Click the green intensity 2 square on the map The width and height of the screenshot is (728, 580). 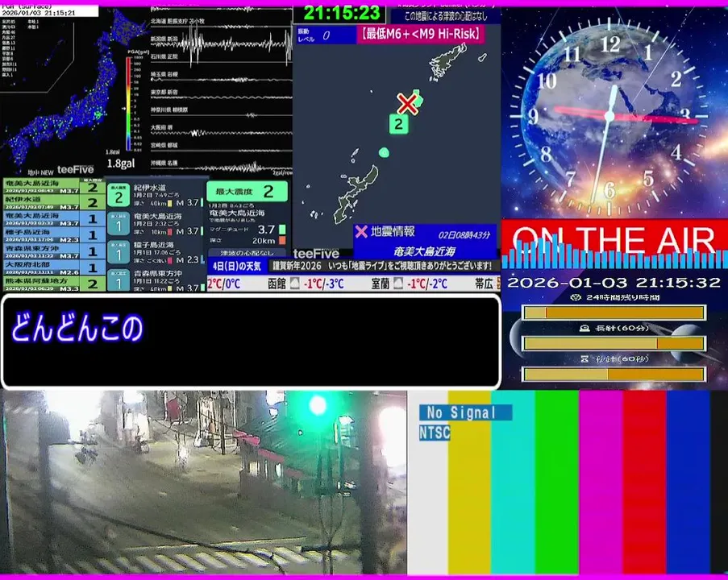398,124
